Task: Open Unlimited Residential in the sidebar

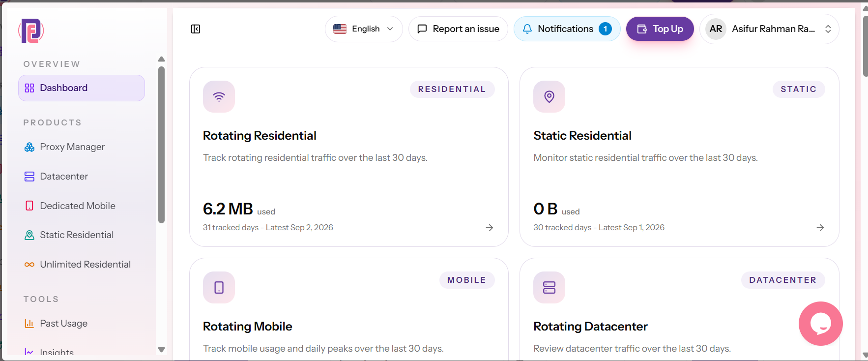Action: click(82, 264)
